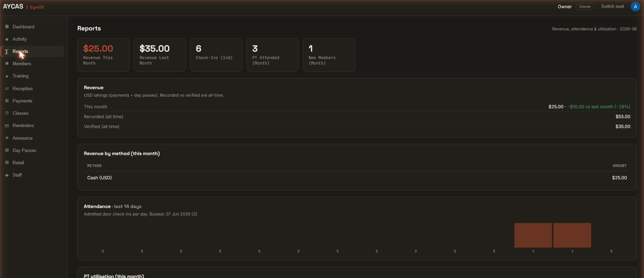The width and height of the screenshot is (644, 278).
Task: Click the 'Verified (all time)' row label
Action: [x=102, y=126]
